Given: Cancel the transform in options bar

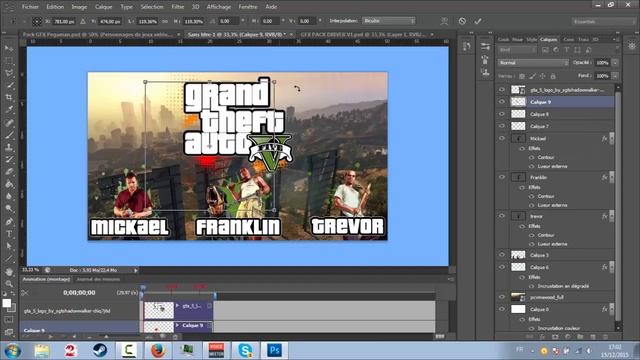Looking at the screenshot, I should click(x=462, y=21).
